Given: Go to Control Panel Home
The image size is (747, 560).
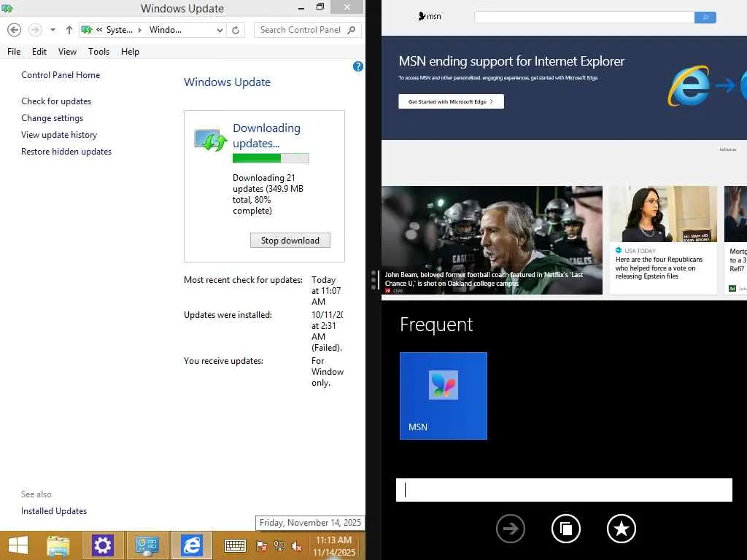Looking at the screenshot, I should click(x=61, y=75).
